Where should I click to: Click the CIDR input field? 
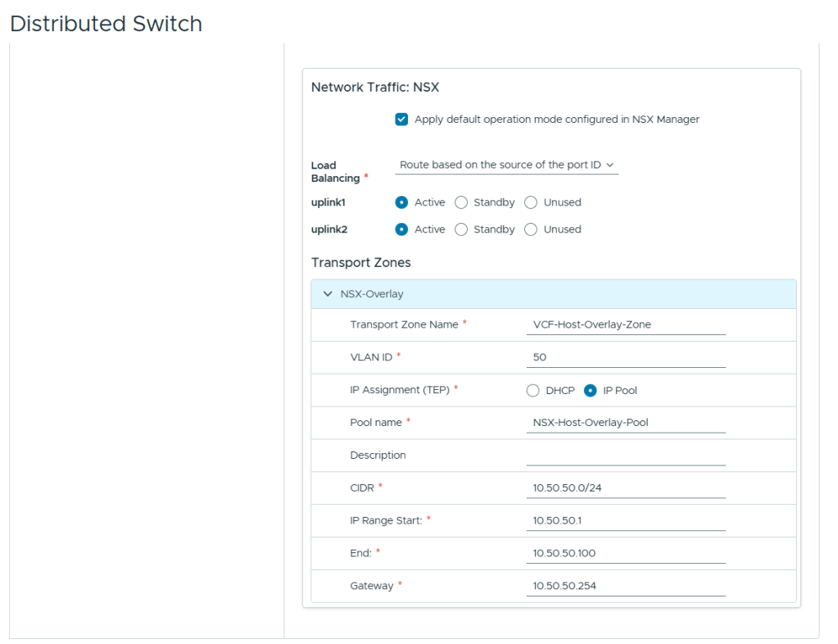point(626,488)
